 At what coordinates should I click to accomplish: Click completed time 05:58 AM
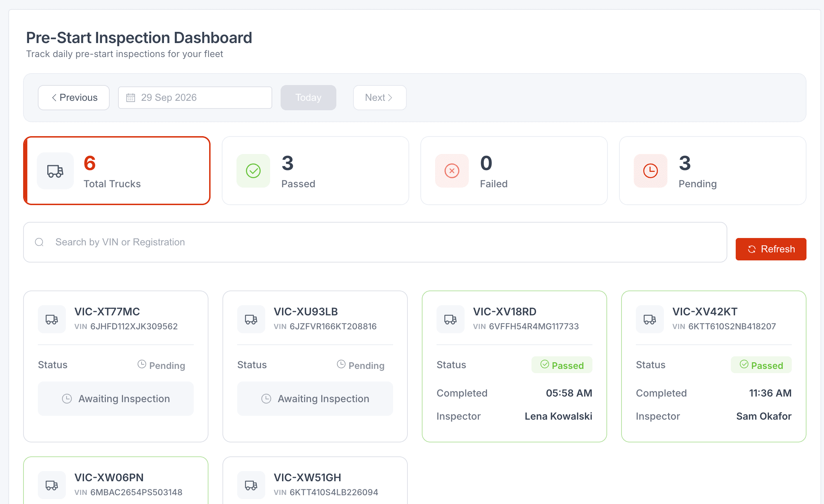click(569, 393)
